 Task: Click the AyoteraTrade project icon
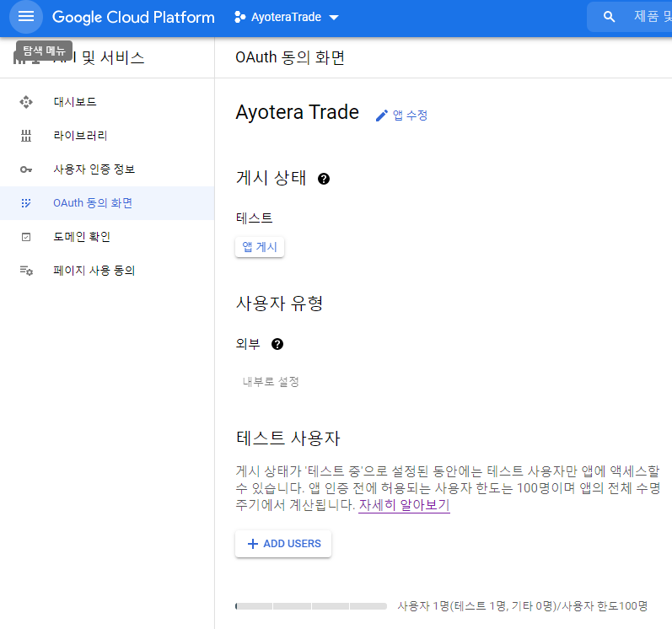click(x=240, y=17)
